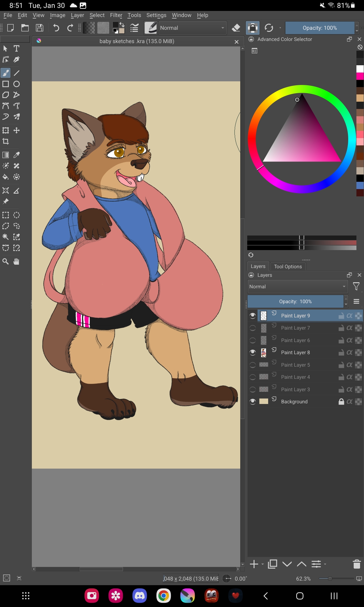Move the layer down with arrow

(287, 564)
